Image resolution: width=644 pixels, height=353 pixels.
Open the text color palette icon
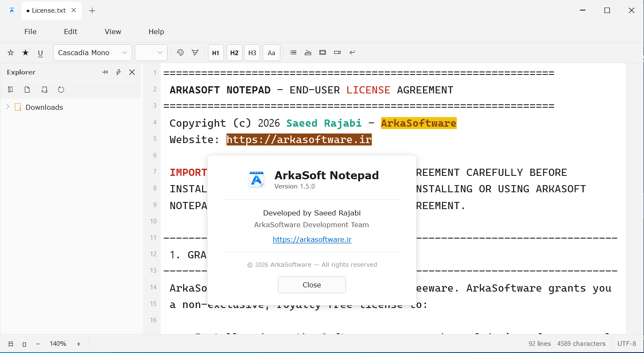point(181,53)
